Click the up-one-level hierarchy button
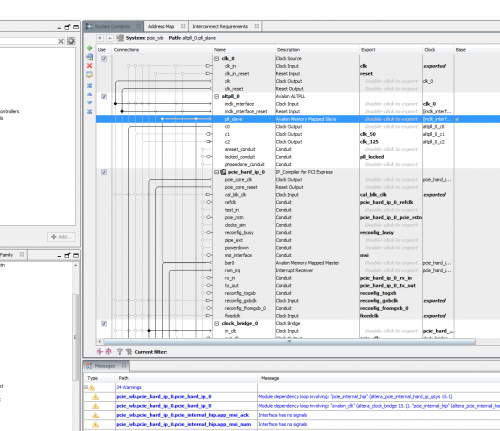Image resolution: width=500 pixels, height=431 pixels. [x=110, y=38]
